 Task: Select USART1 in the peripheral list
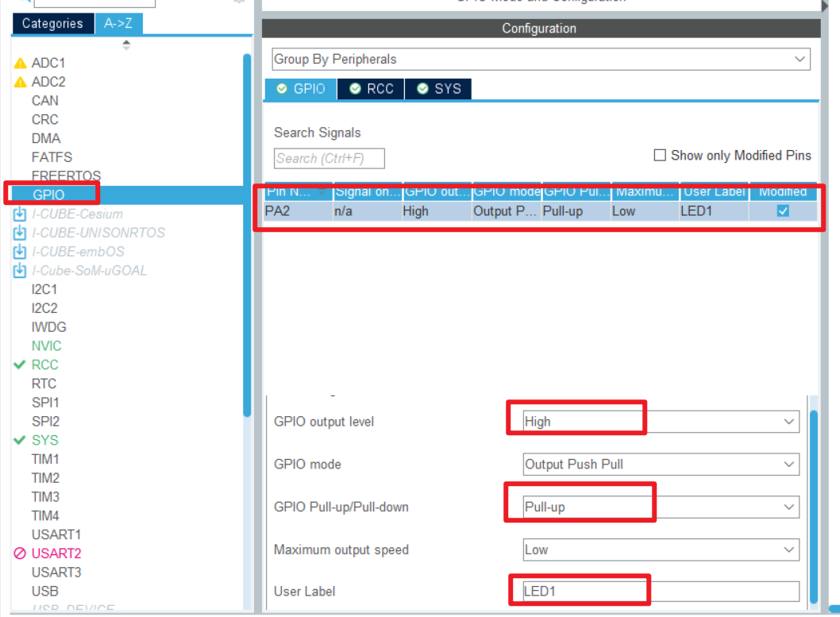coord(56,534)
